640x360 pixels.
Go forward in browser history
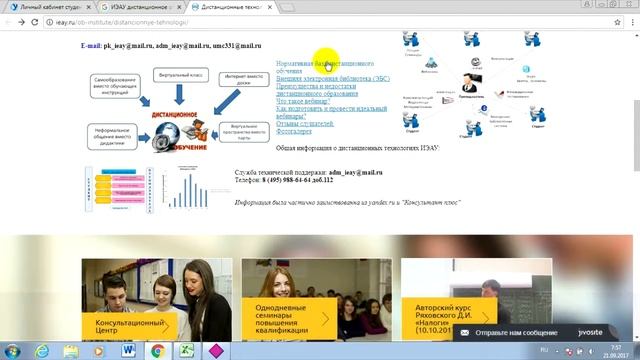21,22
